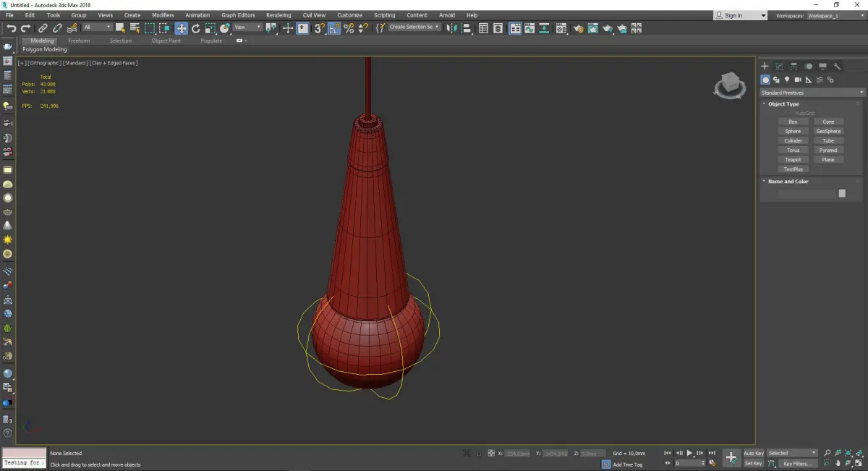Viewport: 868px width, 471px height.
Task: Click the Undo arrow icon
Action: tap(11, 28)
